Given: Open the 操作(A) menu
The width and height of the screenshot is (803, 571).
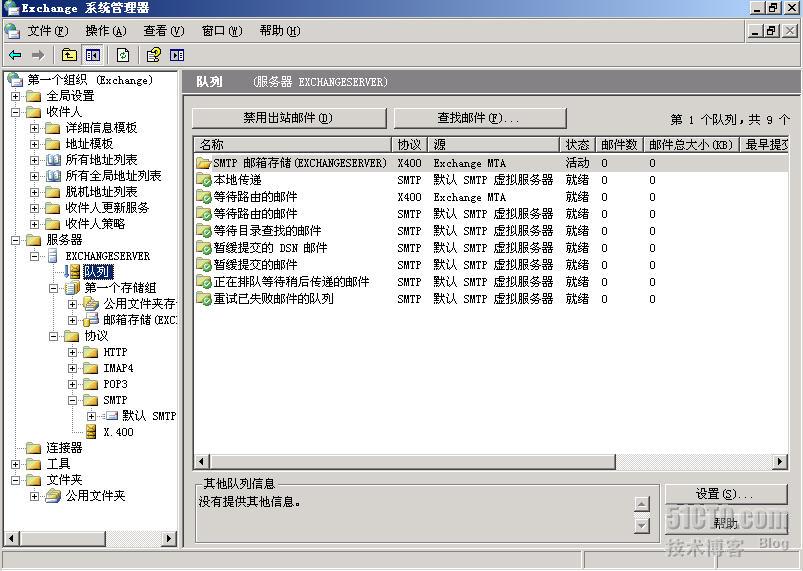Looking at the screenshot, I should [106, 31].
